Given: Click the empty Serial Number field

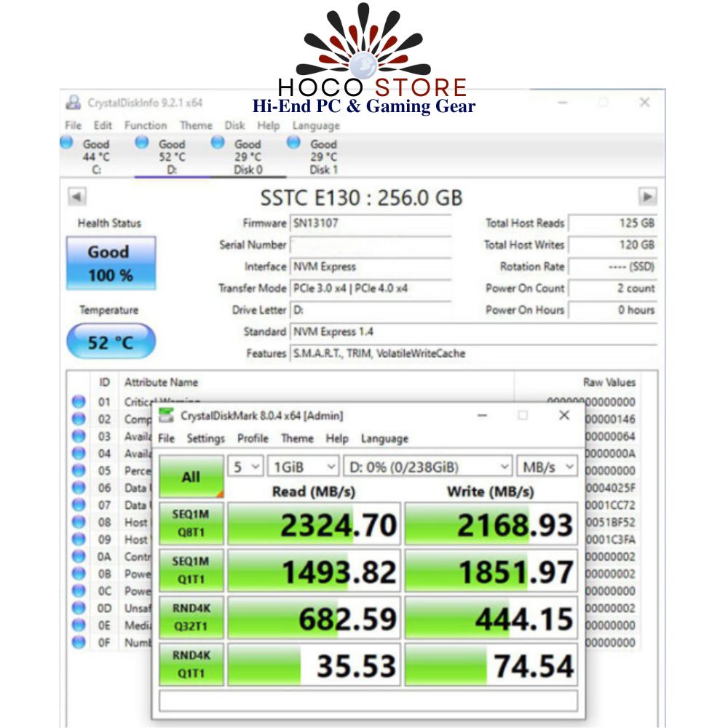Looking at the screenshot, I should click(371, 245).
